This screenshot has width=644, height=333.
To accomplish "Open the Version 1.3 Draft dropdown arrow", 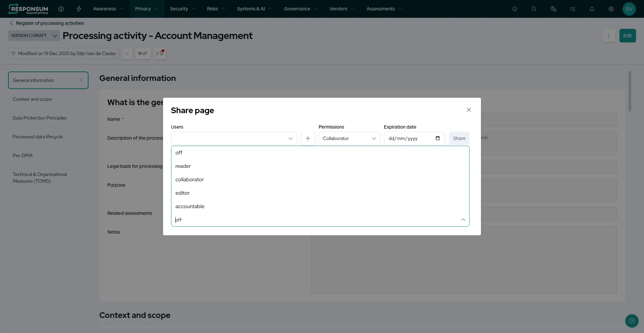I will (x=55, y=36).
